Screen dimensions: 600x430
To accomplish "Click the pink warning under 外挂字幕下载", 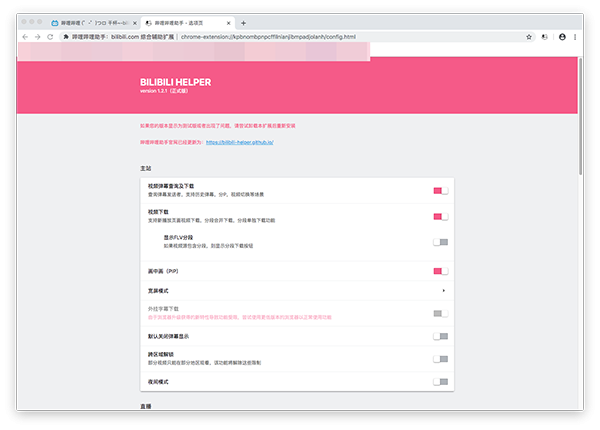I will (x=240, y=317).
